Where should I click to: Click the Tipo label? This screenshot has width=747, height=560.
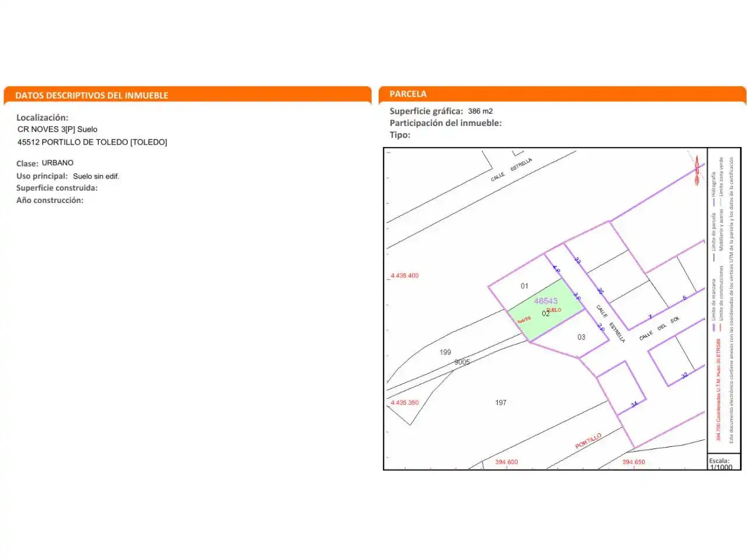coord(400,135)
